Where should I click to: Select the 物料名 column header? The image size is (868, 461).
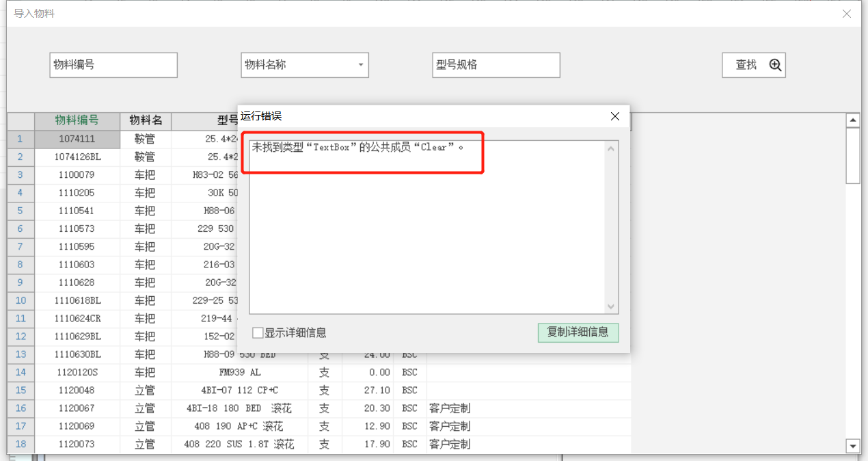click(x=146, y=120)
